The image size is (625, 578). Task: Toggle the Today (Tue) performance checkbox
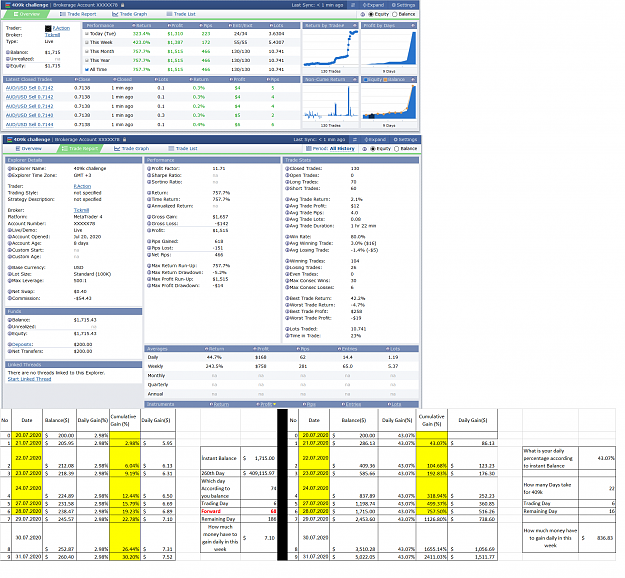pyautogui.click(x=87, y=34)
